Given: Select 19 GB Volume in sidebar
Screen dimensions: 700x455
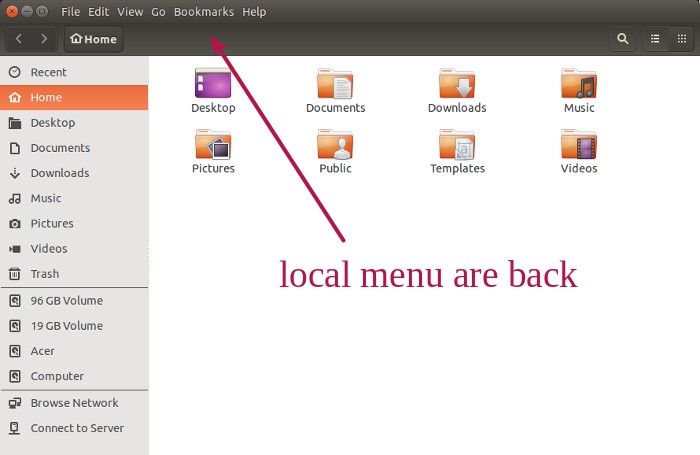Looking at the screenshot, I should coord(74,326).
